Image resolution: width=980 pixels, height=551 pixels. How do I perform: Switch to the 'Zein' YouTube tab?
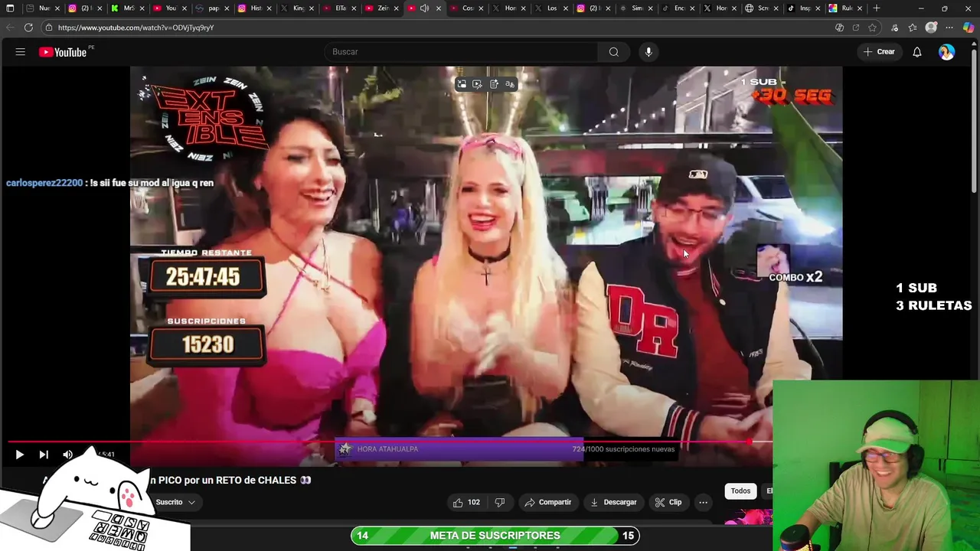click(382, 8)
